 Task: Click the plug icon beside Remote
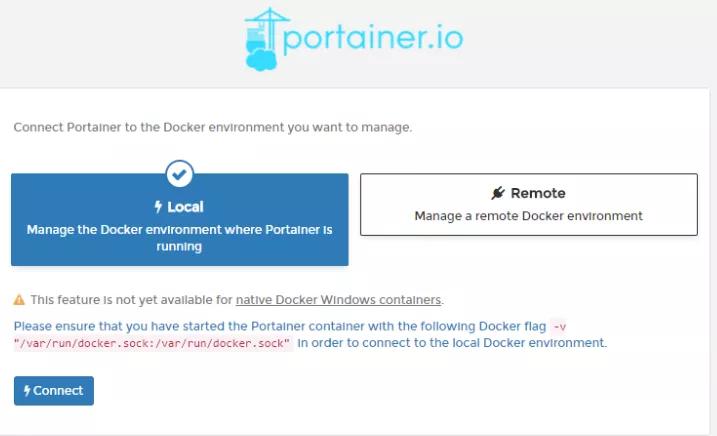498,193
